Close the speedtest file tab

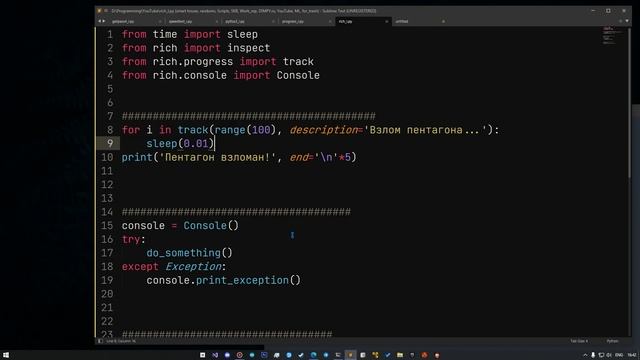[x=216, y=21]
